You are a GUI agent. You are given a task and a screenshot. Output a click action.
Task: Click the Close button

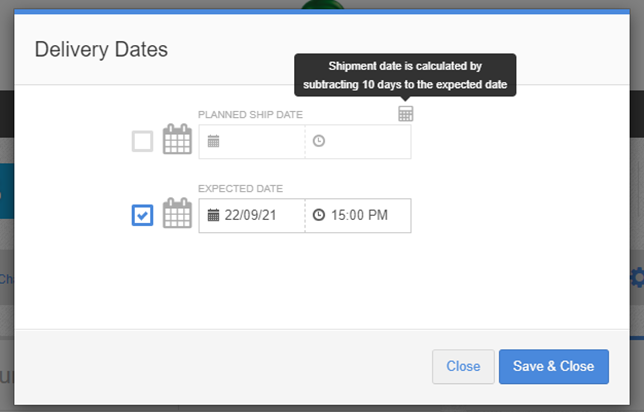463,366
